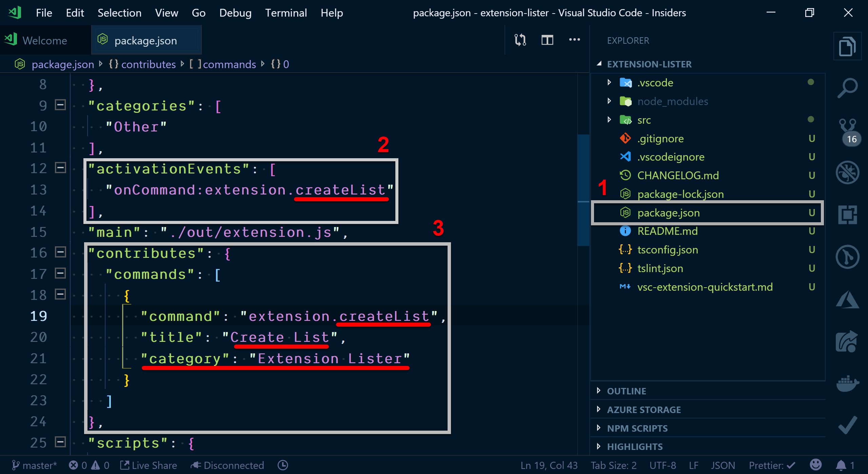Click the errors and warnings count in status bar
The width and height of the screenshot is (868, 474).
pos(89,465)
